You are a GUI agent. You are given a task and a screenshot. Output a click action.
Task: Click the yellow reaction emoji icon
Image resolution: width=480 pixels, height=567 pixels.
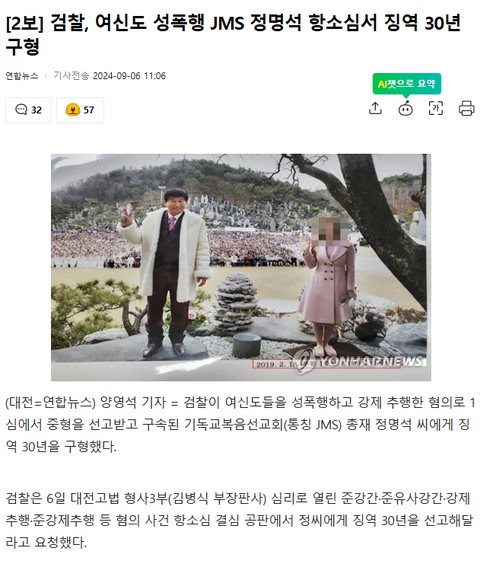coord(73,110)
